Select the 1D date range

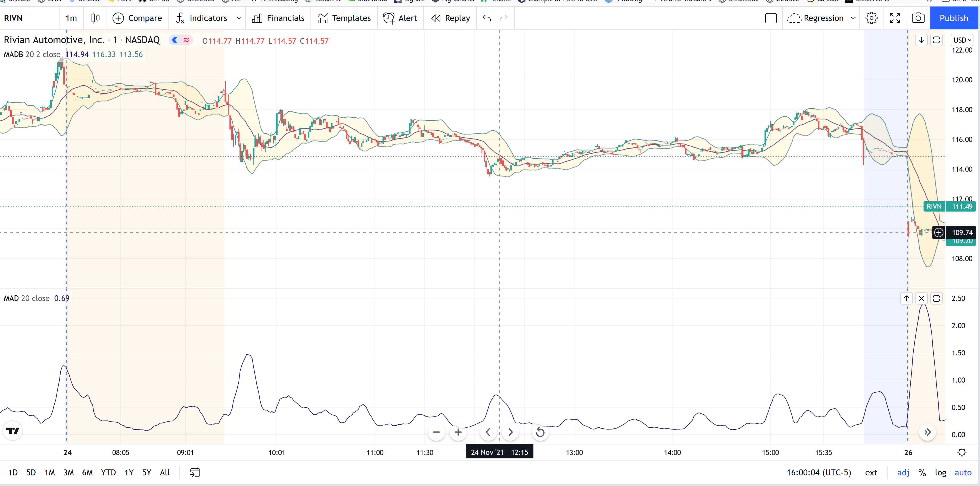coord(13,472)
